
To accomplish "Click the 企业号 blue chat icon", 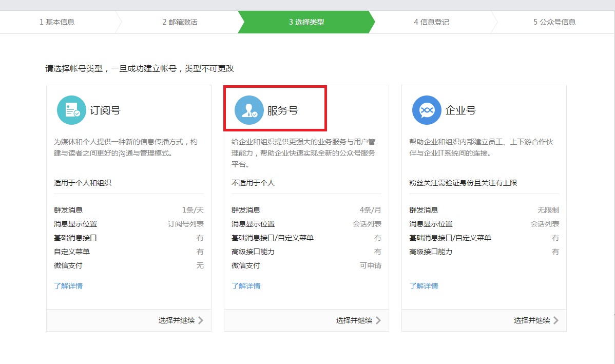I will (x=427, y=110).
